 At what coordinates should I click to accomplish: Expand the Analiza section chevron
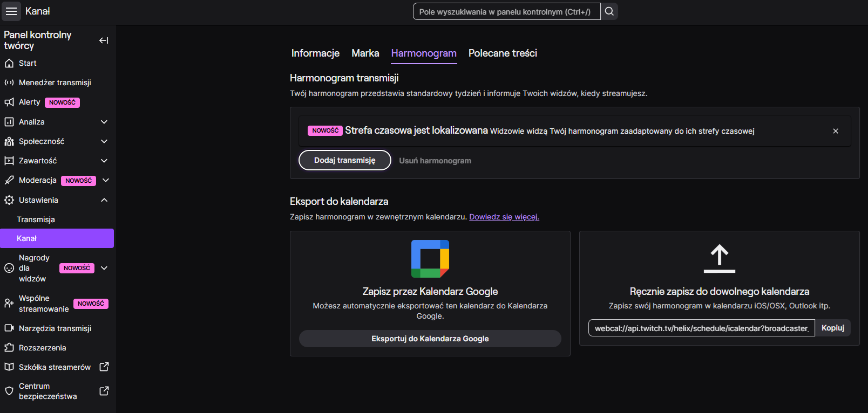104,122
